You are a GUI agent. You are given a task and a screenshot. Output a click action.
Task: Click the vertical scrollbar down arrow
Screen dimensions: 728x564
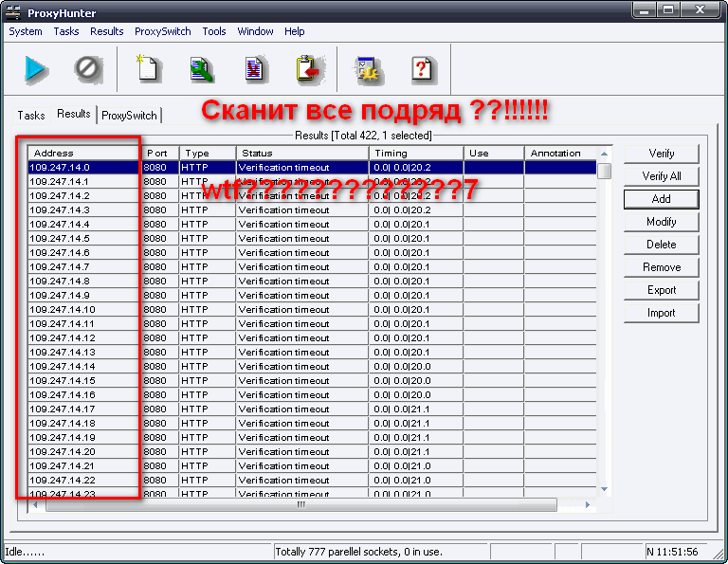pyautogui.click(x=604, y=489)
